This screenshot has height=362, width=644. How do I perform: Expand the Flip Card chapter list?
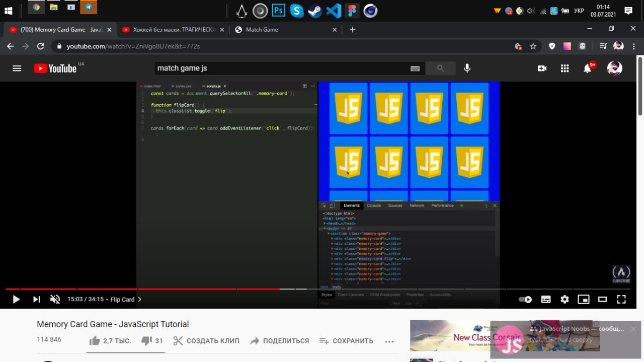pos(126,299)
